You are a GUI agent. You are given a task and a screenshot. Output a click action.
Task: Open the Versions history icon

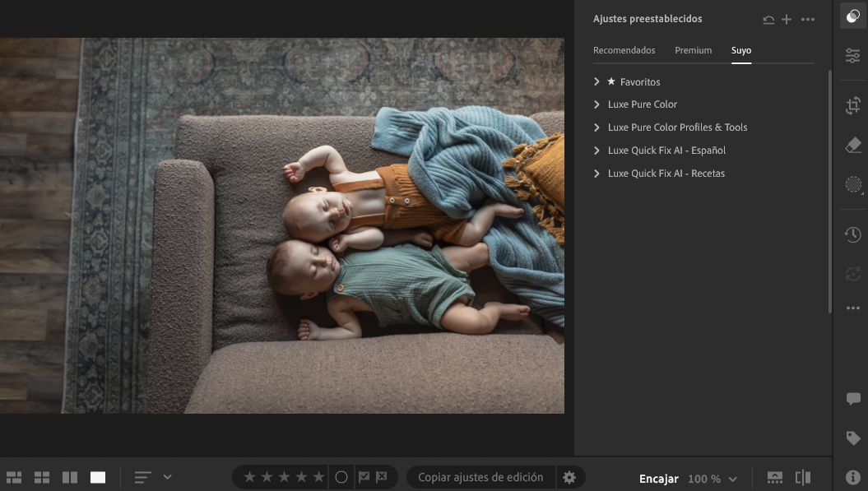(x=853, y=235)
